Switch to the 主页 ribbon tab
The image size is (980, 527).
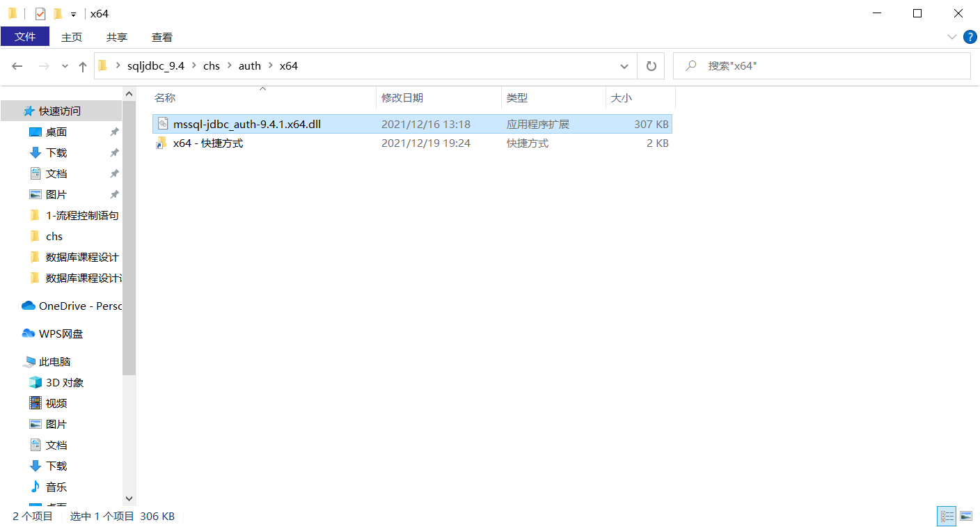[72, 37]
